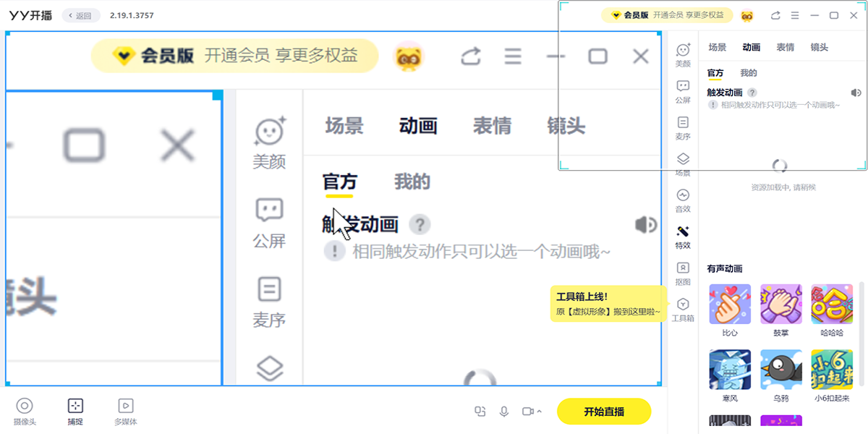
Task: Expand the camera selection chevron
Action: [540, 411]
